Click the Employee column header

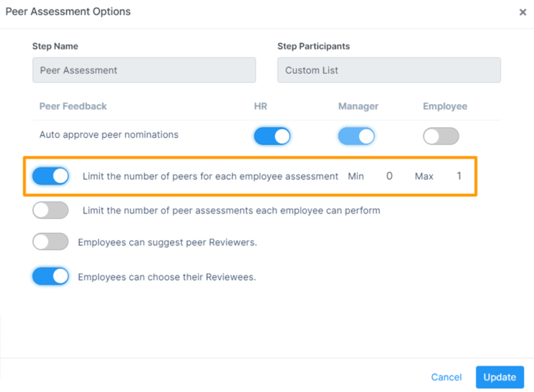coord(445,106)
